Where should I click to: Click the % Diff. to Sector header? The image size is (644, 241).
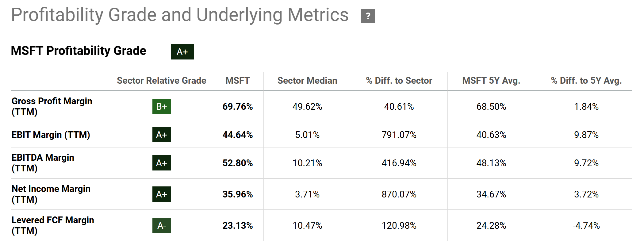pyautogui.click(x=399, y=81)
